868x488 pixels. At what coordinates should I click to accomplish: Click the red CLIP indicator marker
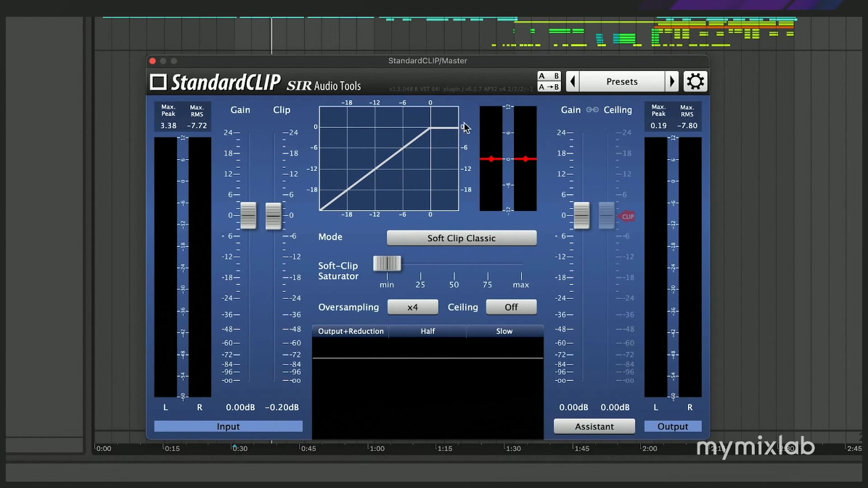[627, 216]
